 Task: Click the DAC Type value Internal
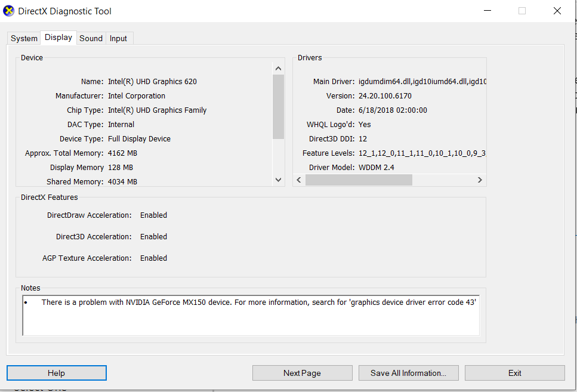(121, 125)
